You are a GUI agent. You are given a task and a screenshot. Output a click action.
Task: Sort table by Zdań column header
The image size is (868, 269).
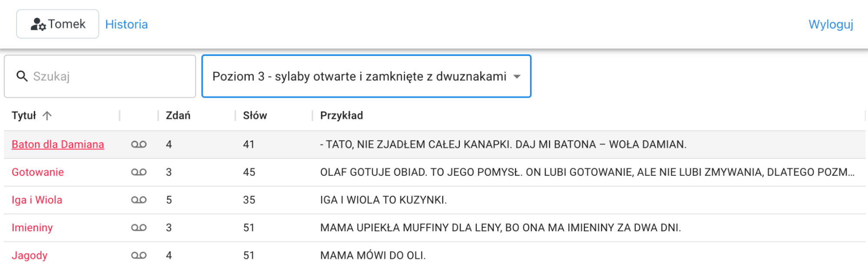point(178,115)
